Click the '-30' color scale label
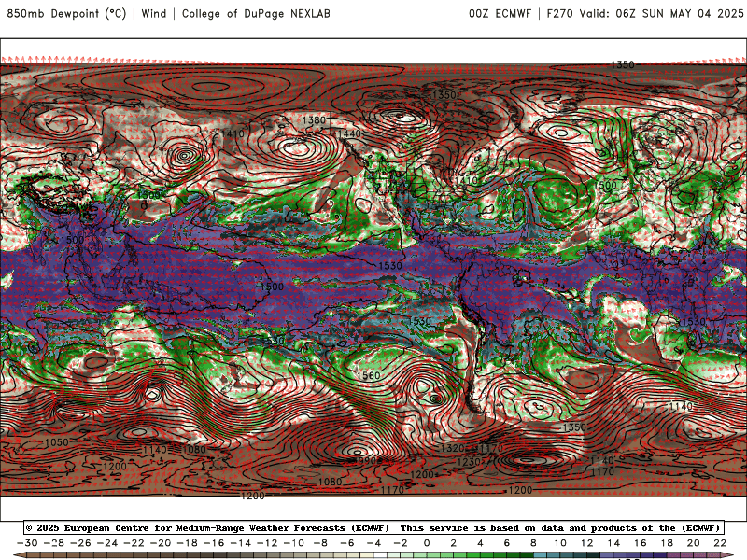Screen dimensions: 747x560 click(x=27, y=543)
